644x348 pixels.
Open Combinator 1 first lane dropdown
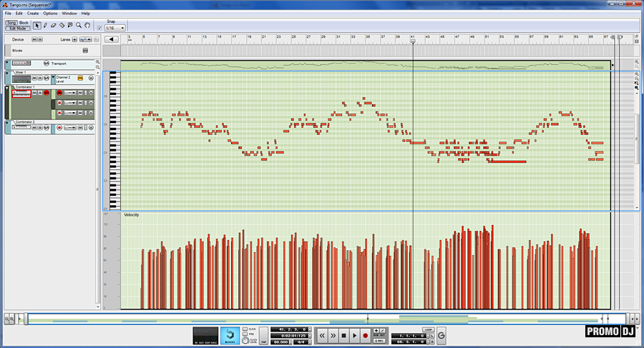pyautogui.click(x=70, y=93)
